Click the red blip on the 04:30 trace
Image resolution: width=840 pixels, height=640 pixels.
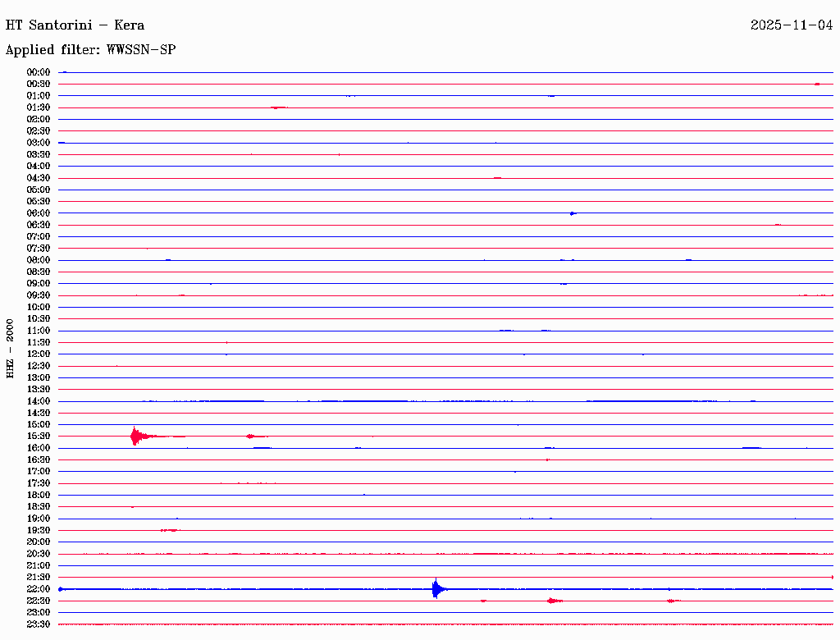498,178
